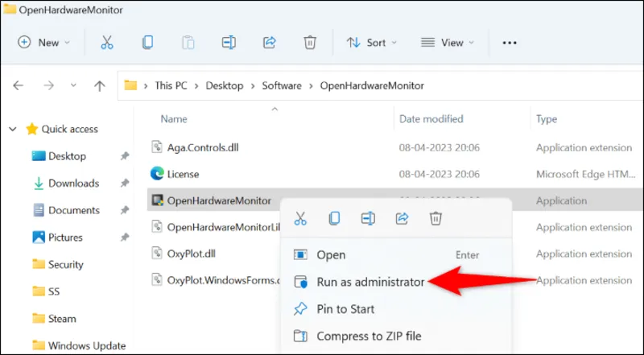644x355 pixels.
Task: Click Share icon in the context menu
Action: pos(402,219)
